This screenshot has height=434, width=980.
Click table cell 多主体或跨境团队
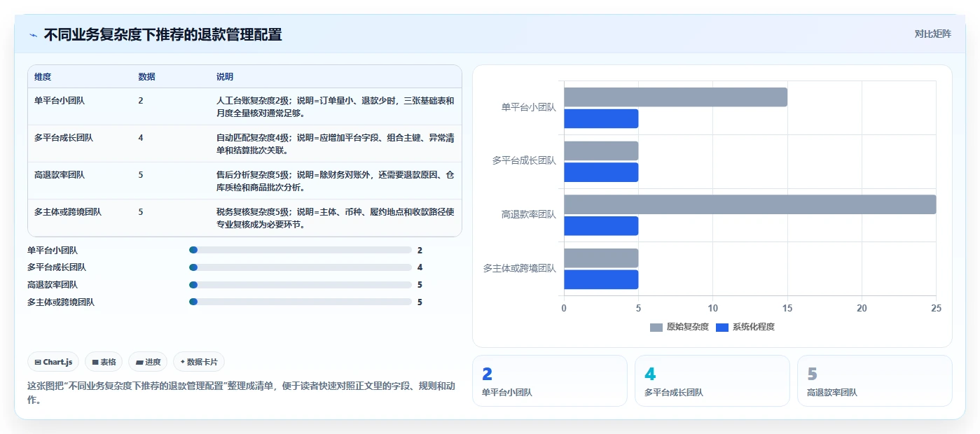pos(68,212)
